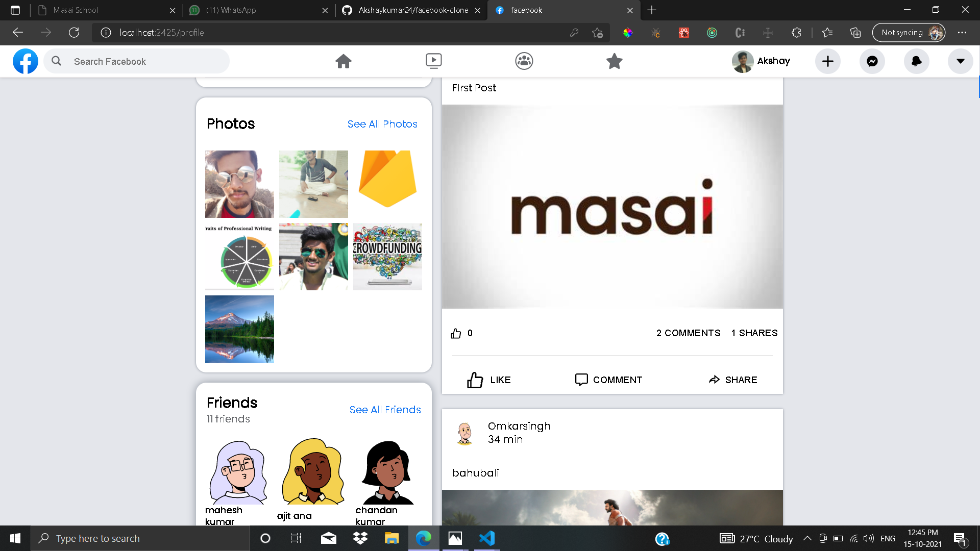Open See All Photos link
Screen dimensions: 980x551
click(382, 124)
